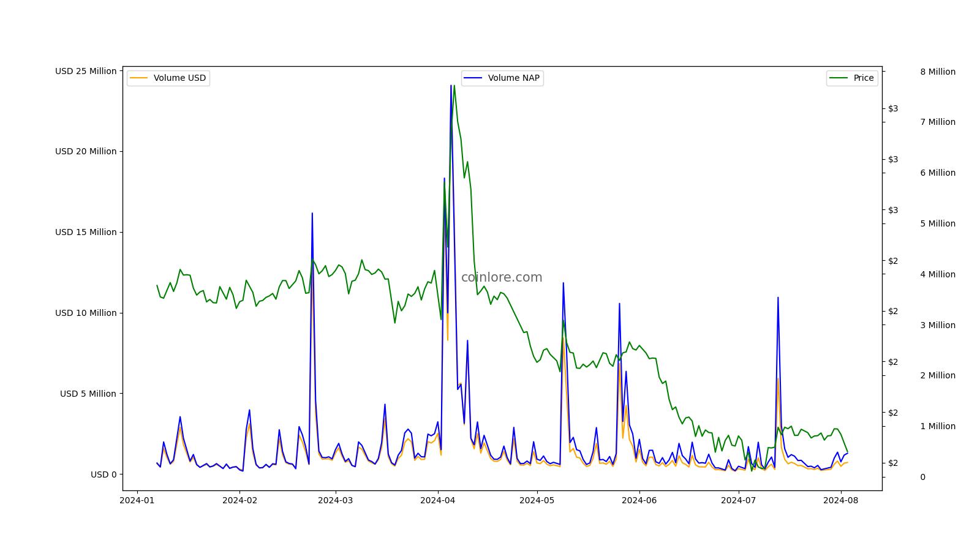Click the USD 5 Million axis label
Screen dimensions: 980x551
point(88,394)
